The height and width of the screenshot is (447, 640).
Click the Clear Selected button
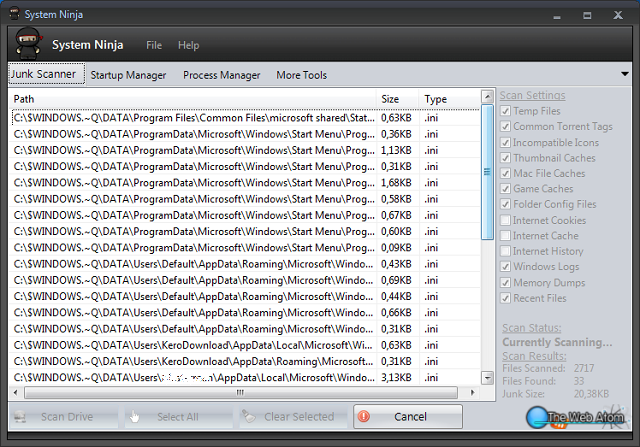click(293, 417)
